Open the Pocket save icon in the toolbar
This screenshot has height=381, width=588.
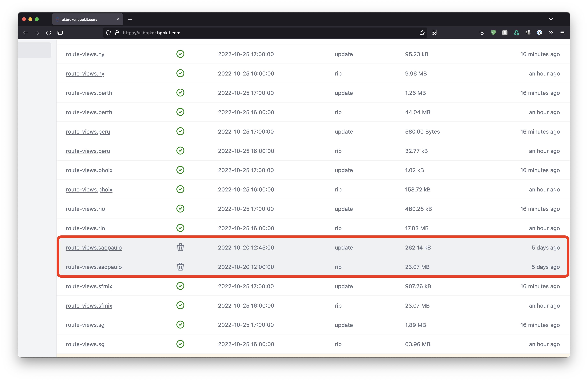click(482, 33)
